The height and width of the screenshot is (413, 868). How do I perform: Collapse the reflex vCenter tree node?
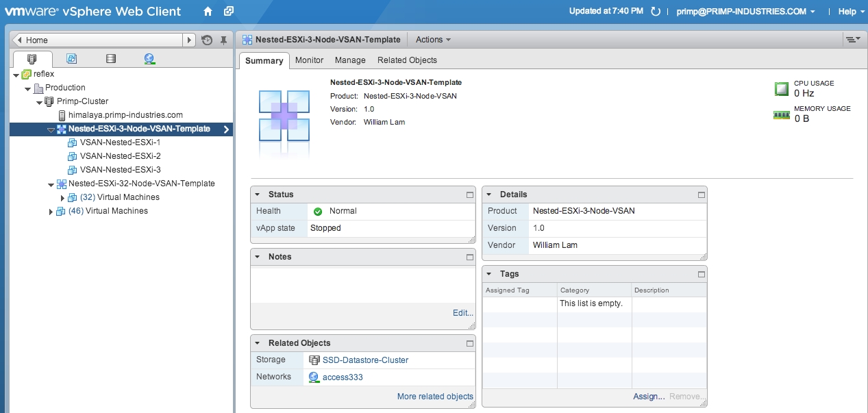tap(16, 75)
